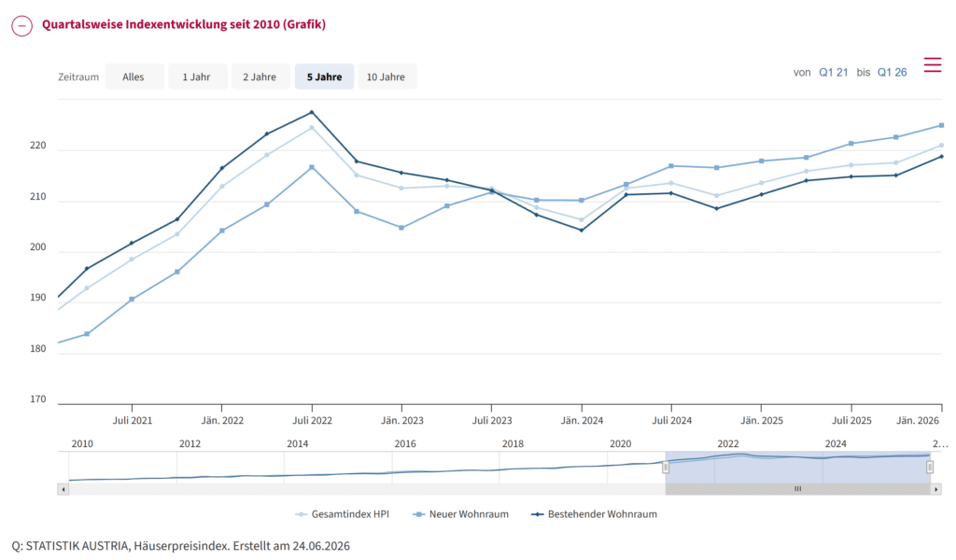Select the 1 Jahr time range
This screenshot has height=560, width=956.
197,77
